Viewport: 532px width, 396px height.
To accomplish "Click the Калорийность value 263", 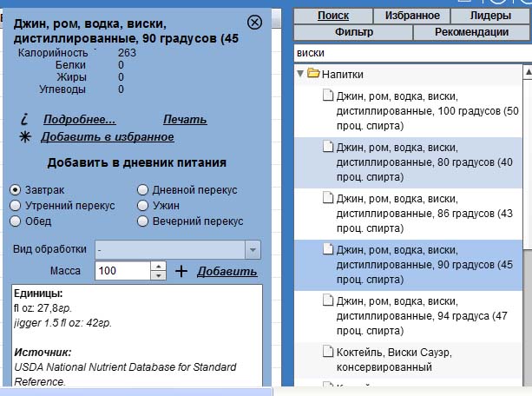I will click(127, 53).
